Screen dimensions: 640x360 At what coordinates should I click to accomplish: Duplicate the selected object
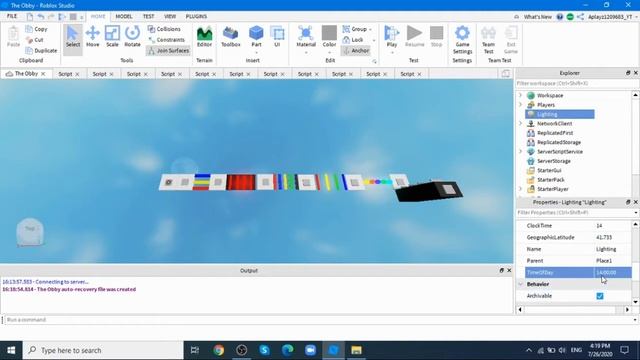click(41, 51)
